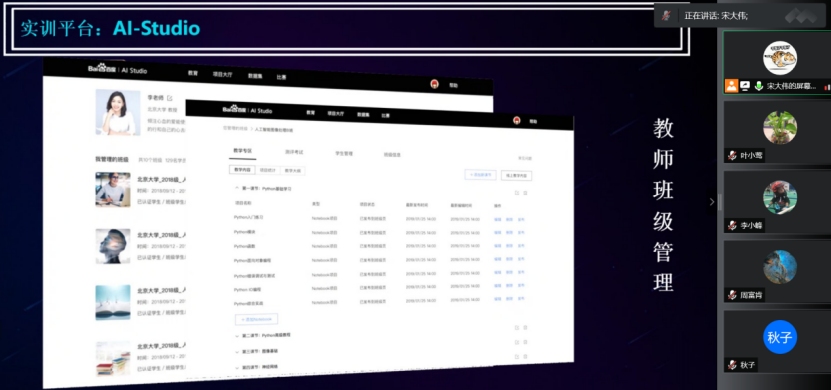Screen dimensions: 831x390
Task: Click the Baidu AI Studio logo on front page
Action: (x=247, y=110)
